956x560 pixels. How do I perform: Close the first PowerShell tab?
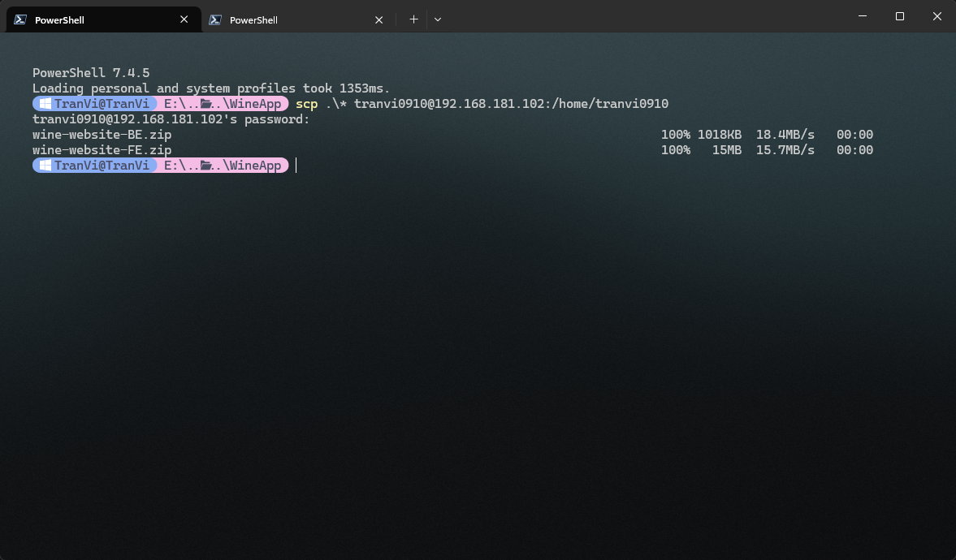tap(184, 19)
